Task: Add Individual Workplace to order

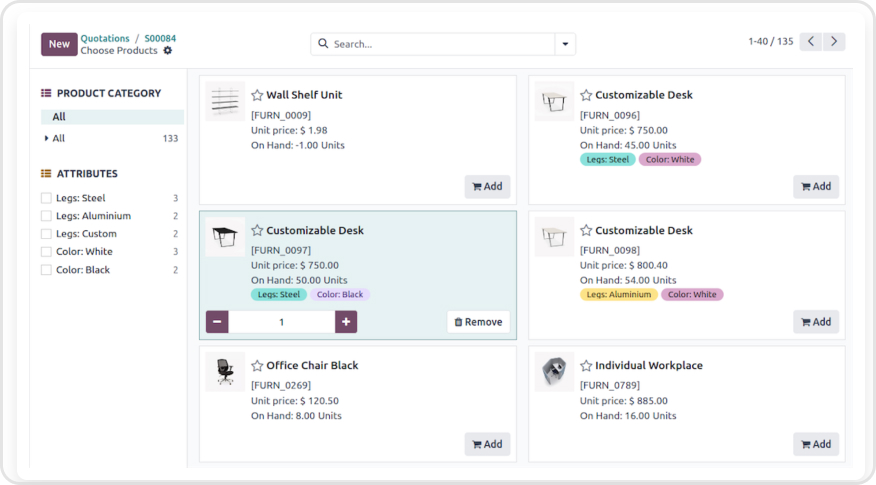Action: point(816,444)
